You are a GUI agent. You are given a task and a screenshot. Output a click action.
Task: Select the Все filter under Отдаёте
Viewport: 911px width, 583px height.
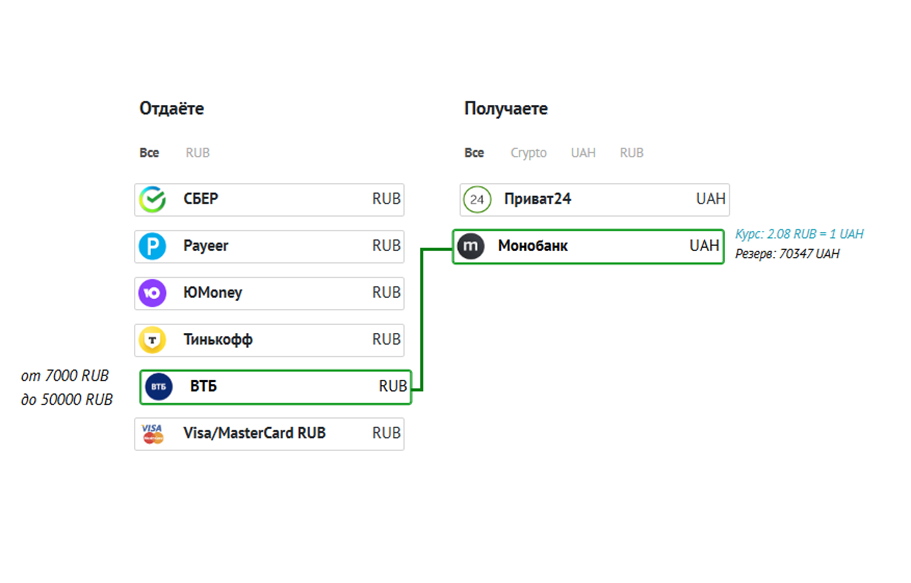coord(149,153)
